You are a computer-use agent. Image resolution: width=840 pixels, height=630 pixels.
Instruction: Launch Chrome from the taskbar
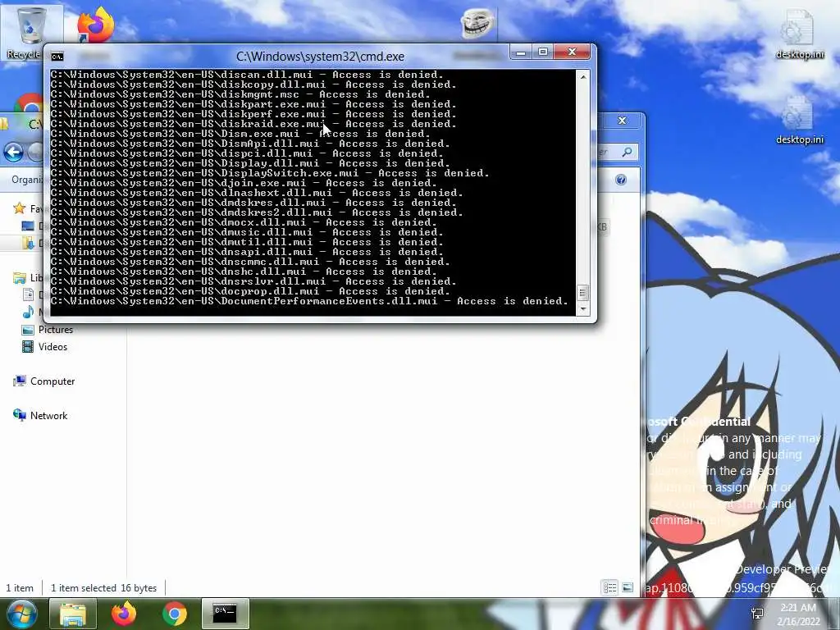click(175, 614)
